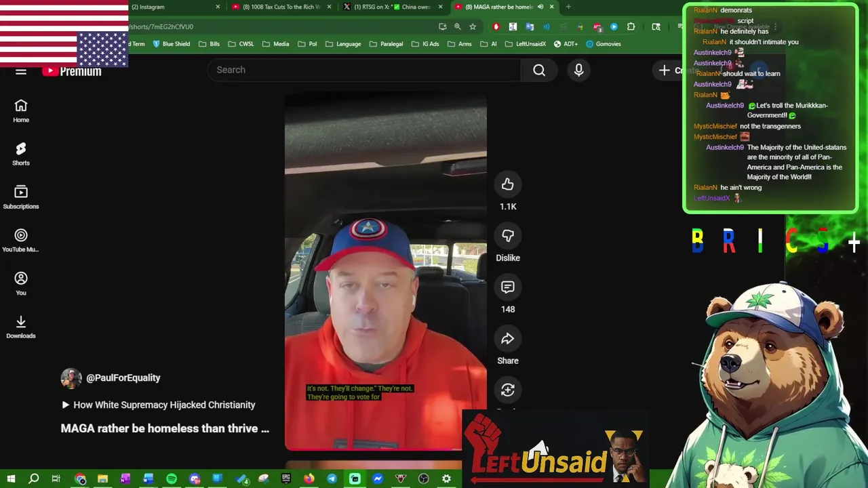Open Firefox from the taskbar
868x488 pixels.
coord(309,479)
